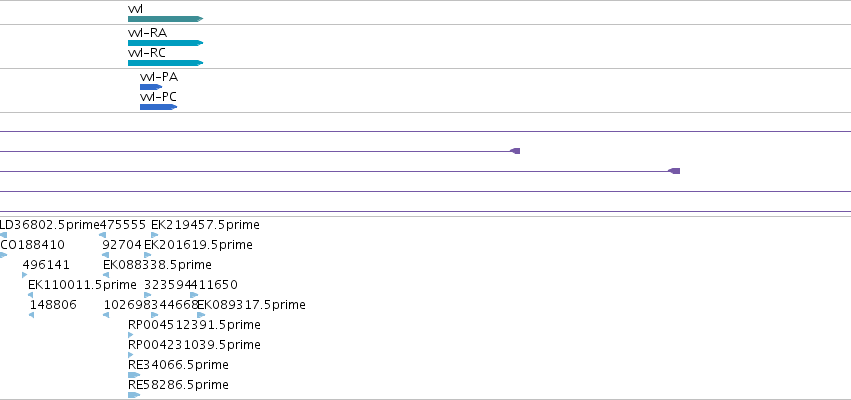Viewport: 851px width, 400px height.
Task: Click the EK110011.5prime arrow marker
Action: [30, 295]
